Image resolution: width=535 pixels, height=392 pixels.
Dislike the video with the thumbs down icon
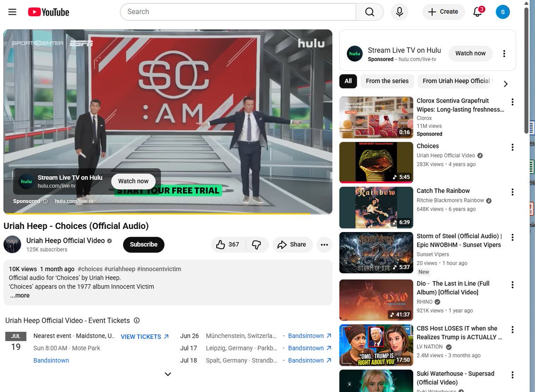[257, 245]
